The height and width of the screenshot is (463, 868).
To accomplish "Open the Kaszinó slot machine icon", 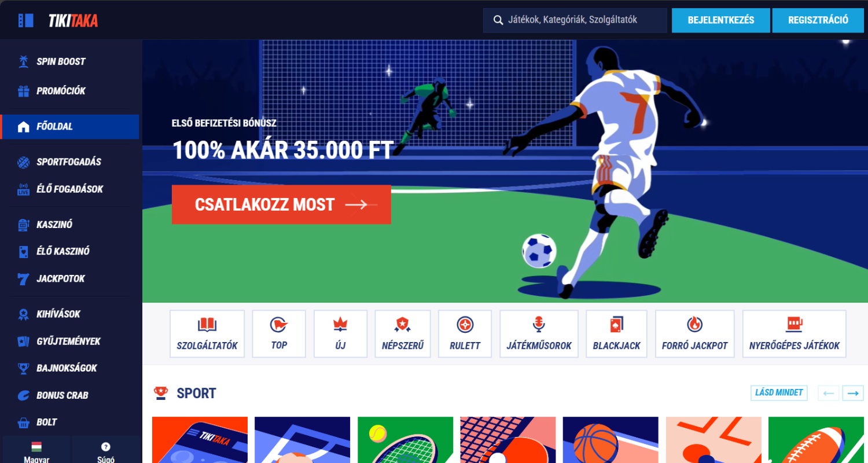I will (23, 225).
